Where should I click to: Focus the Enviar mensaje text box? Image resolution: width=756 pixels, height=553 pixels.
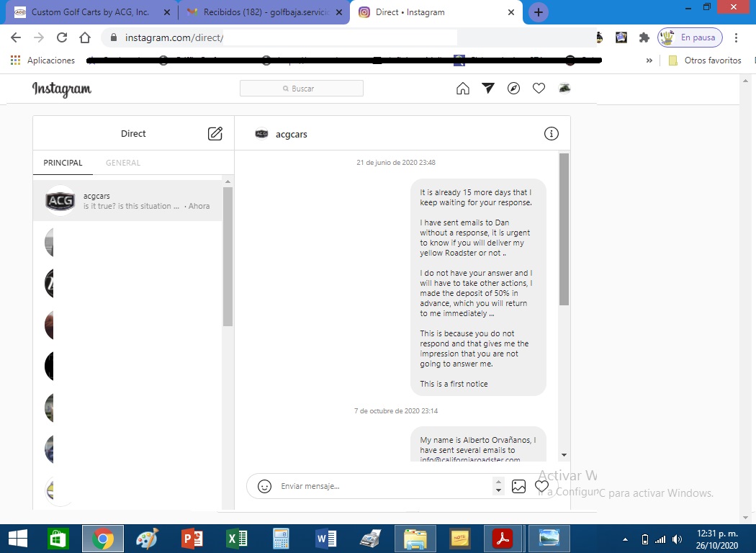pos(386,486)
